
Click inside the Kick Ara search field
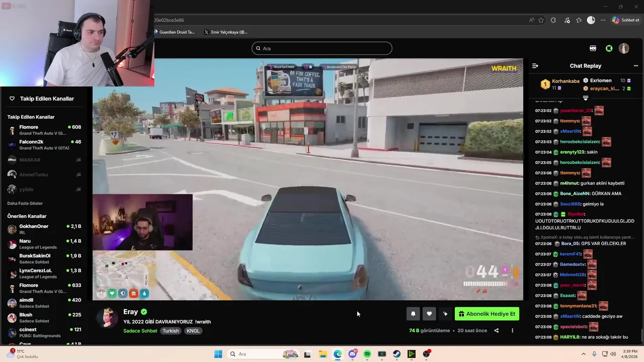pyautogui.click(x=322, y=48)
